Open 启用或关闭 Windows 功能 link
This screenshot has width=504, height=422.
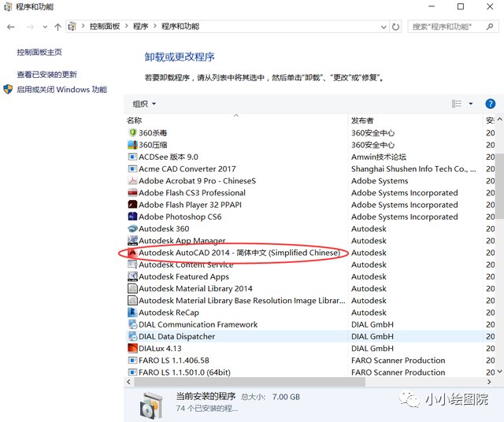61,89
